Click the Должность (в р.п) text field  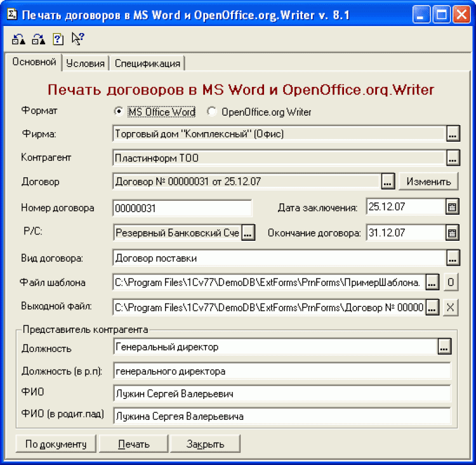282,371
